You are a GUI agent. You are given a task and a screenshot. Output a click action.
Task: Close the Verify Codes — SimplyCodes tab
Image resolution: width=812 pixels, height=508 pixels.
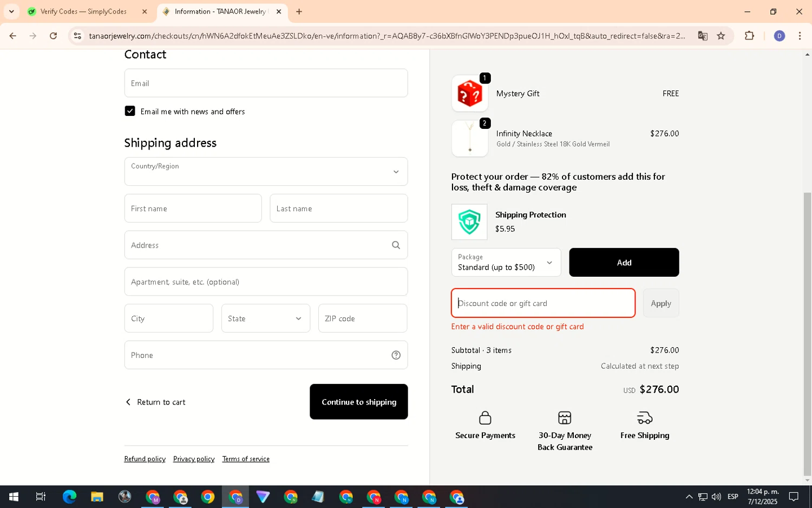click(145, 11)
